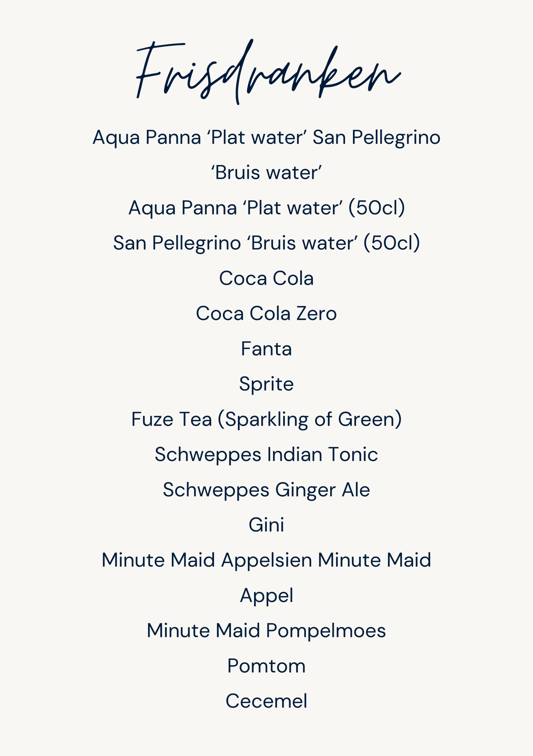Select Minute Maid Pompelmoes line
The height and width of the screenshot is (756, 533).
click(266, 631)
